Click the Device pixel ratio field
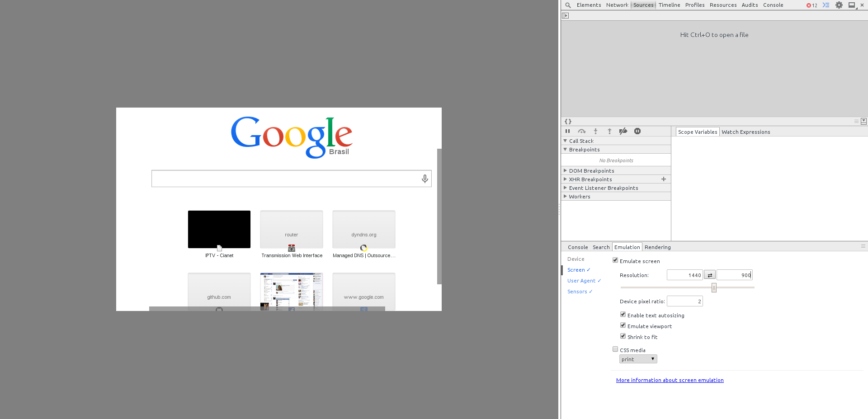 pos(684,301)
